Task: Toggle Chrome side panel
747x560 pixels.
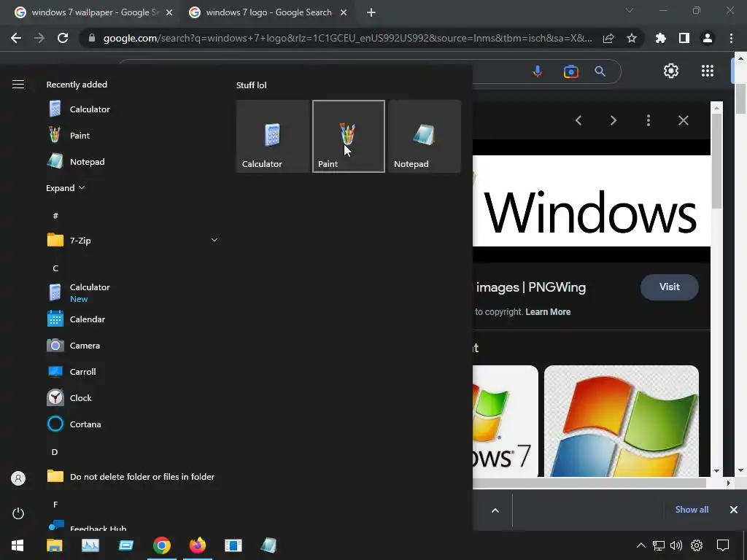Action: click(684, 38)
